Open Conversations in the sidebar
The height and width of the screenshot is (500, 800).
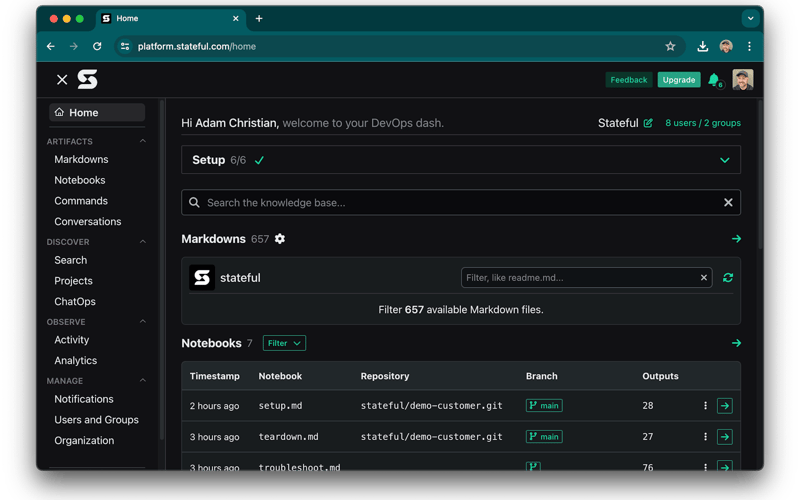pos(88,221)
